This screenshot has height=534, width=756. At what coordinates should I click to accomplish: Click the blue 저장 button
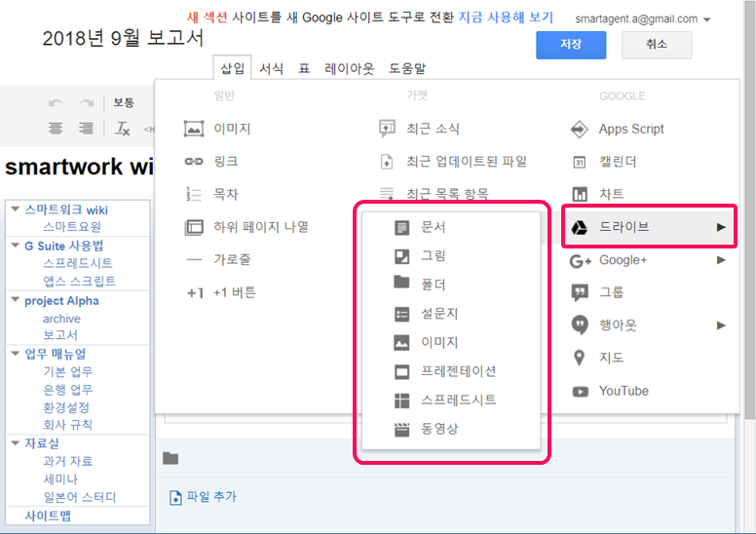571,45
